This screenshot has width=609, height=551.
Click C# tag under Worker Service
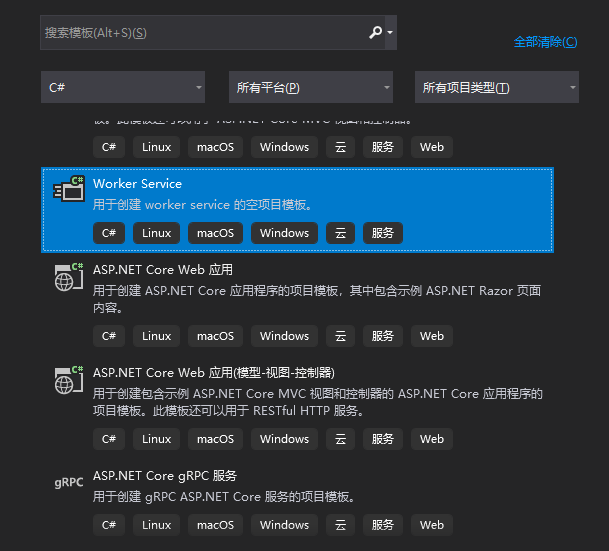[x=109, y=233]
